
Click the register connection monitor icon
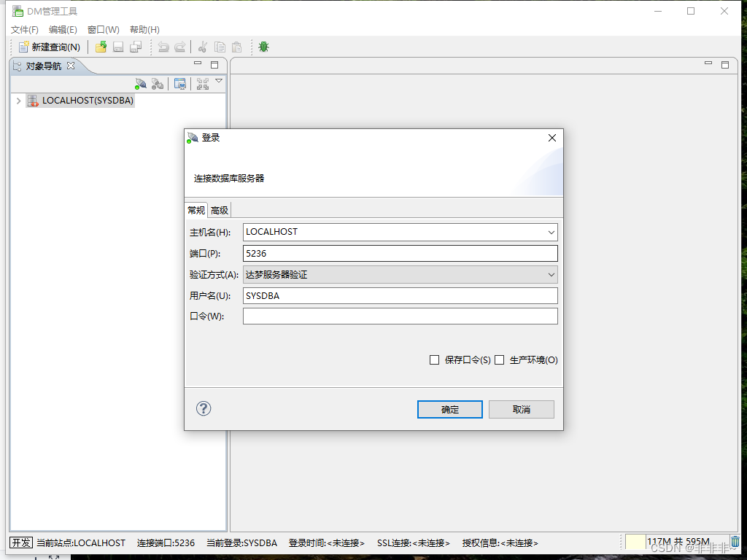tap(180, 84)
